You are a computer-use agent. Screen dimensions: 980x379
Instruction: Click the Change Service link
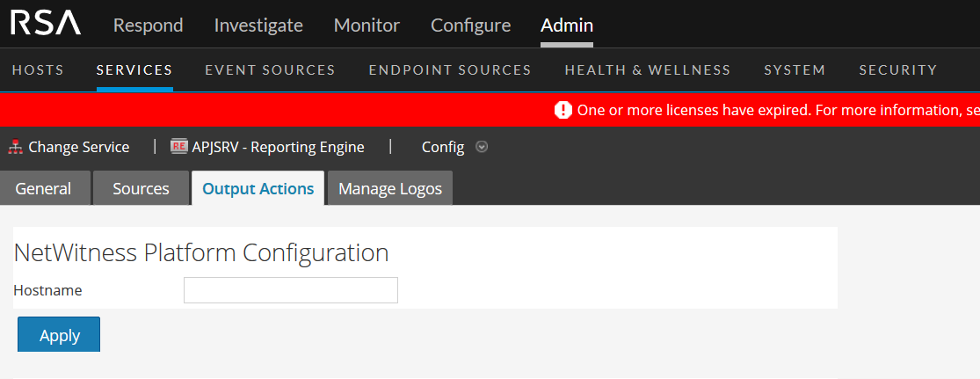(x=79, y=147)
